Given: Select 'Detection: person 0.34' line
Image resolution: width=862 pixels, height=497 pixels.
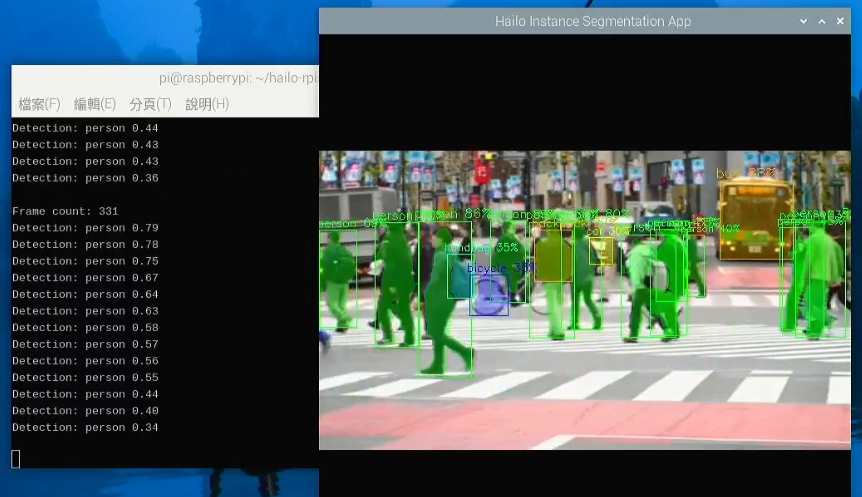Looking at the screenshot, I should (85, 427).
